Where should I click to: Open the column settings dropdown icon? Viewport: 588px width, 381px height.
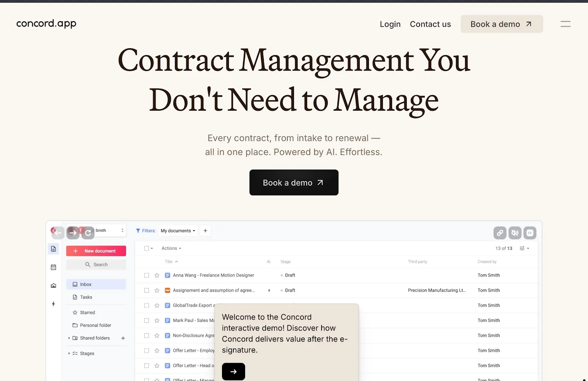coord(524,248)
